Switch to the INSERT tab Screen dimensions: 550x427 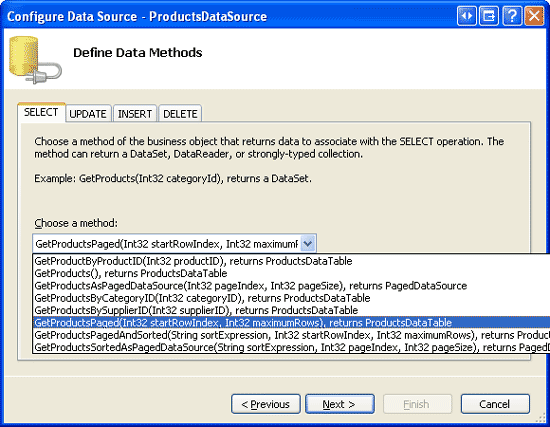(x=135, y=114)
